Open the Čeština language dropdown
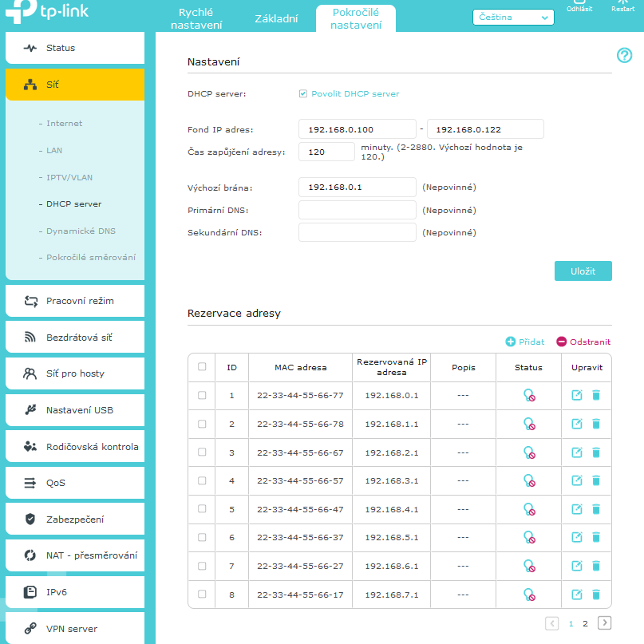 coord(513,18)
